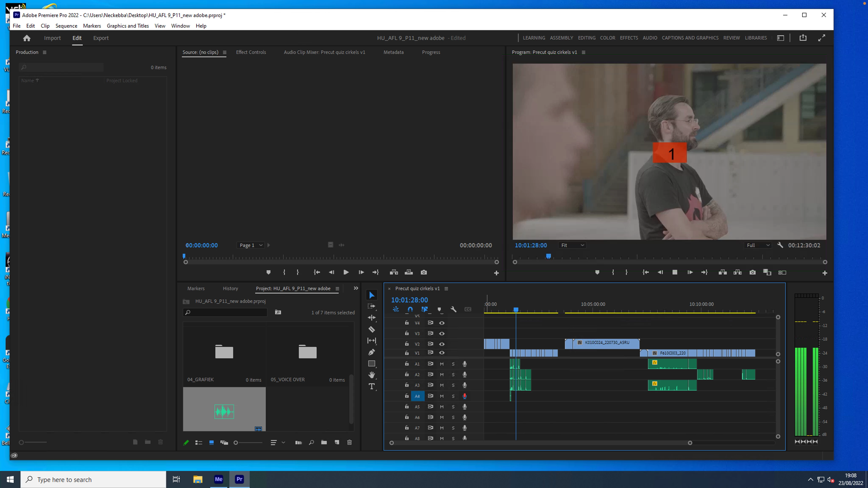Viewport: 868px width, 488px height.
Task: Open the Fit zoom level dropdown
Action: [x=572, y=245]
